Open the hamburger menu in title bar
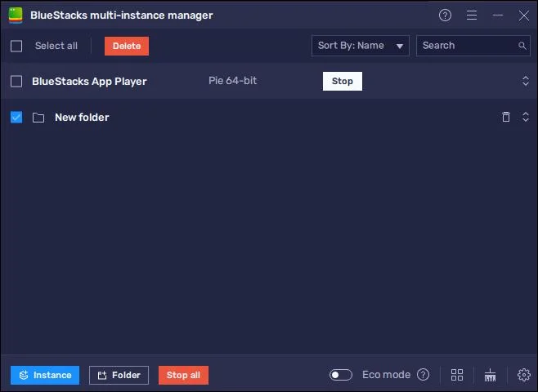This screenshot has width=538, height=392. tap(472, 15)
